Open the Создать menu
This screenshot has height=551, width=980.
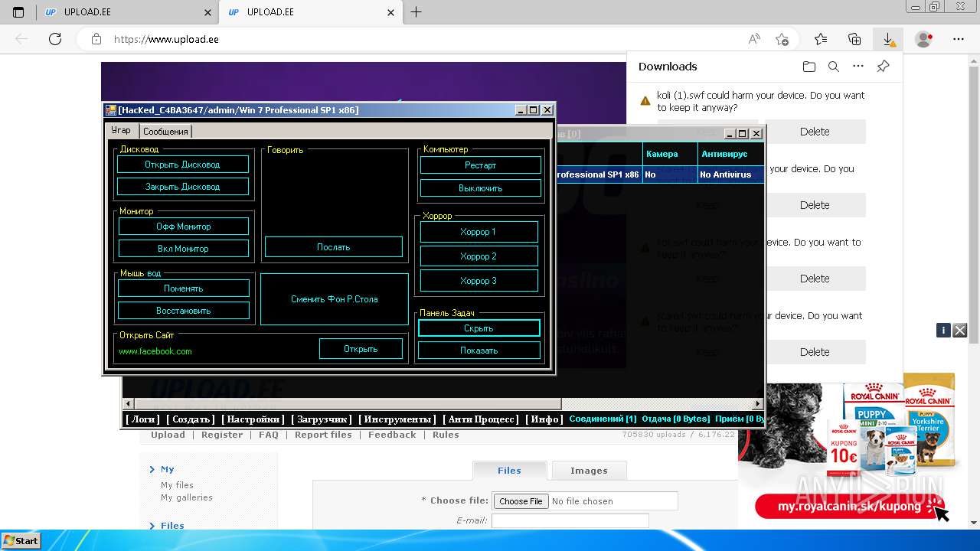point(191,419)
